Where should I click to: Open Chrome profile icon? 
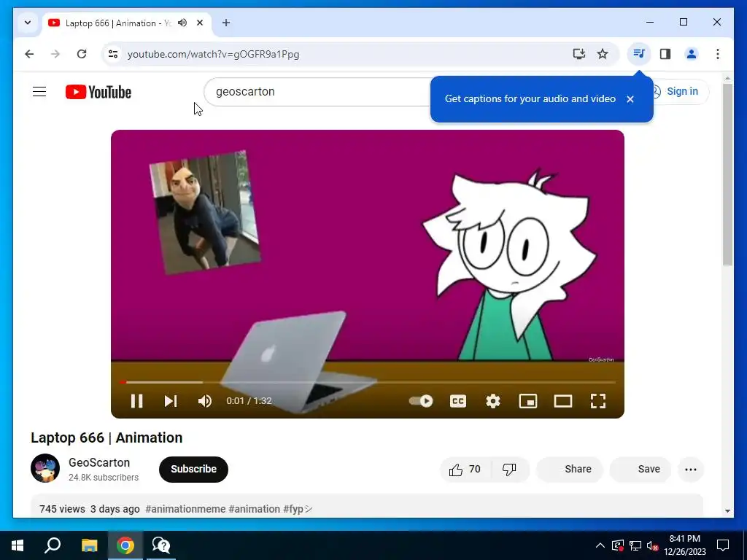pyautogui.click(x=692, y=54)
